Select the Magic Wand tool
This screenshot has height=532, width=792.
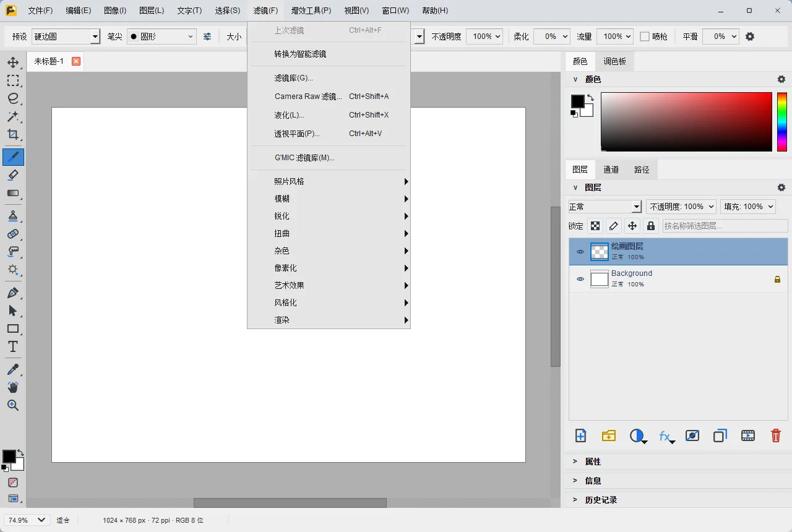coord(13,116)
